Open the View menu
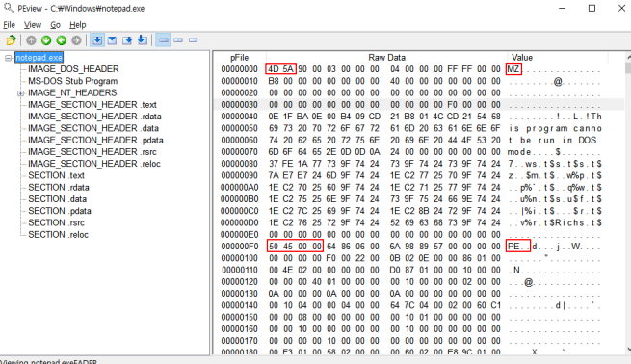Viewport: 631px width, 364px height. 33,25
